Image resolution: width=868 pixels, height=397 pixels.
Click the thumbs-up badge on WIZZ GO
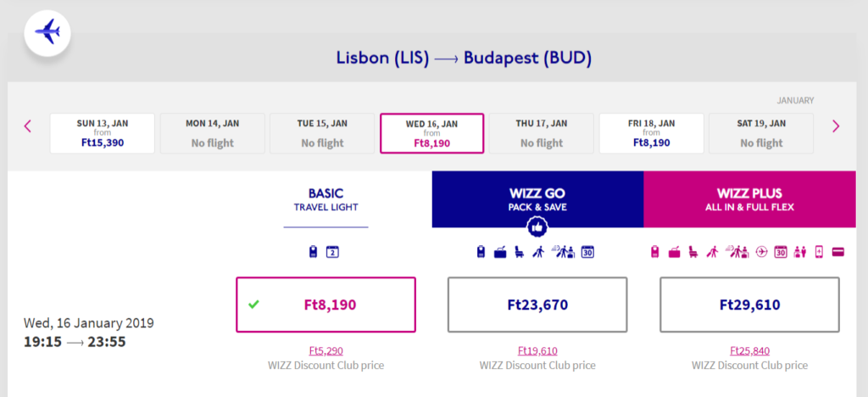[537, 227]
